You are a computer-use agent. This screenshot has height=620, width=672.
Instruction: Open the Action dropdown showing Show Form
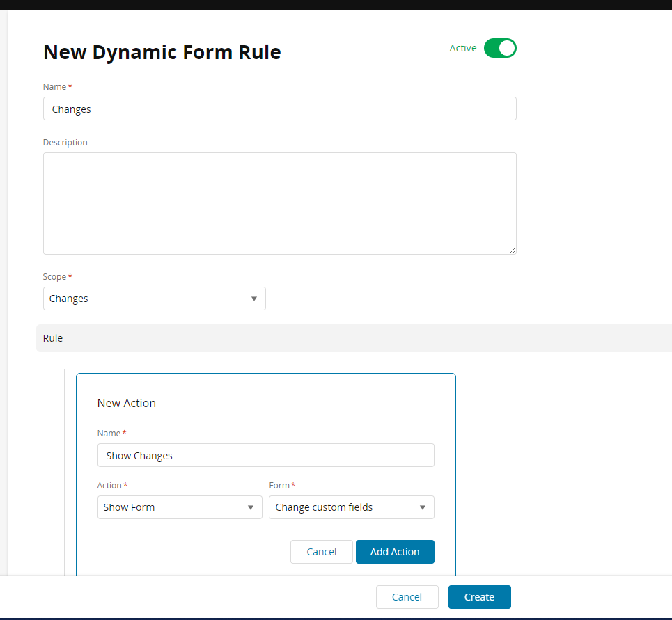click(179, 507)
